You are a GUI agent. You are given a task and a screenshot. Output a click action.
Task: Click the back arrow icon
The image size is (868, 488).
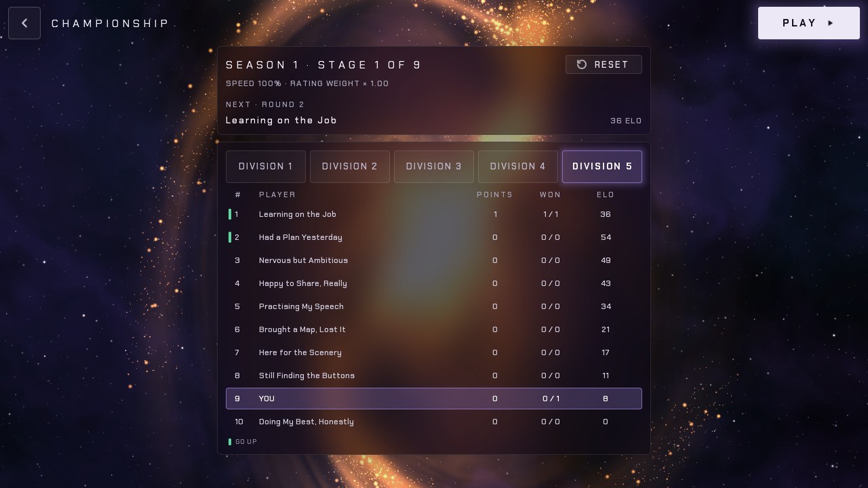pyautogui.click(x=24, y=23)
